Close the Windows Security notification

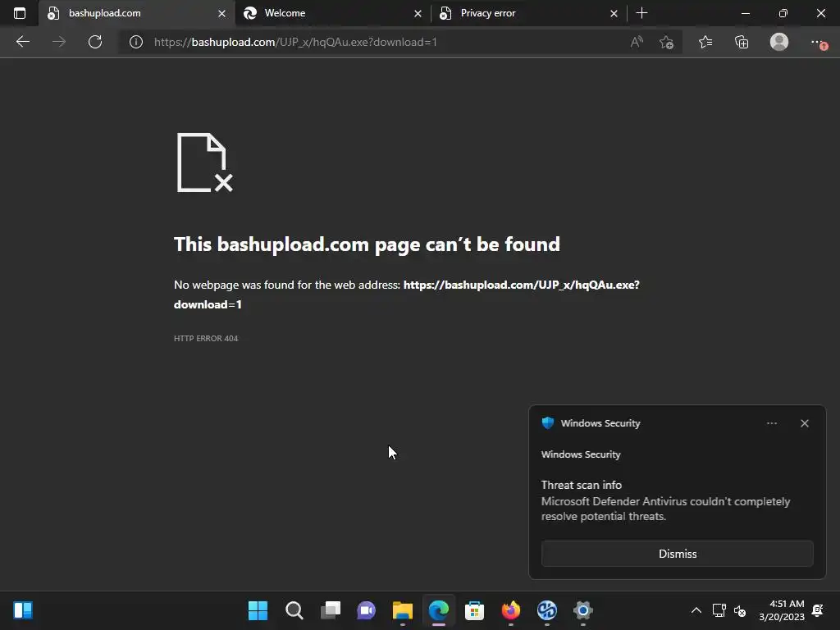point(804,423)
